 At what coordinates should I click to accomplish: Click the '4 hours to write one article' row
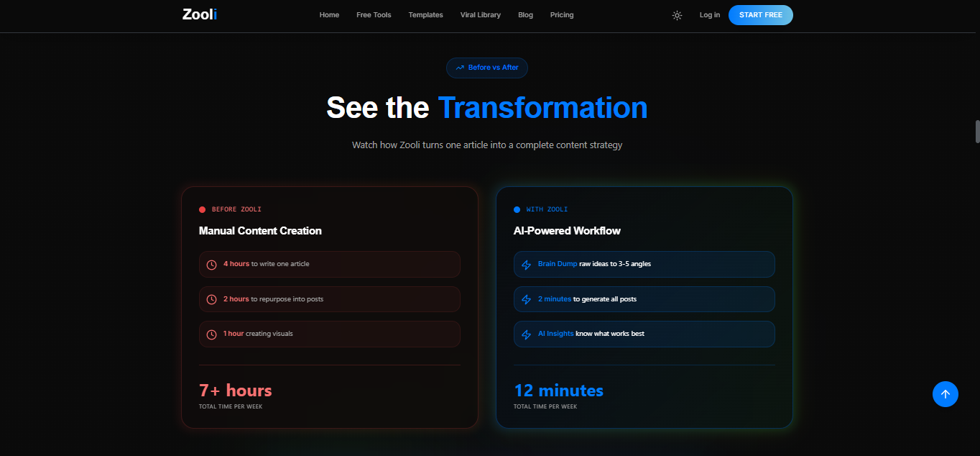(330, 264)
